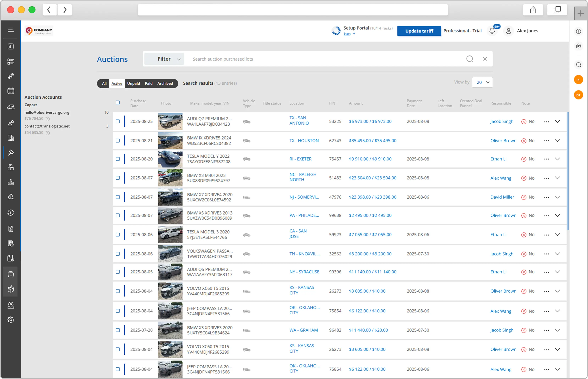Image resolution: width=588 pixels, height=379 pixels.
Task: Open the map pin location icon in sidebar
Action: pos(11,305)
